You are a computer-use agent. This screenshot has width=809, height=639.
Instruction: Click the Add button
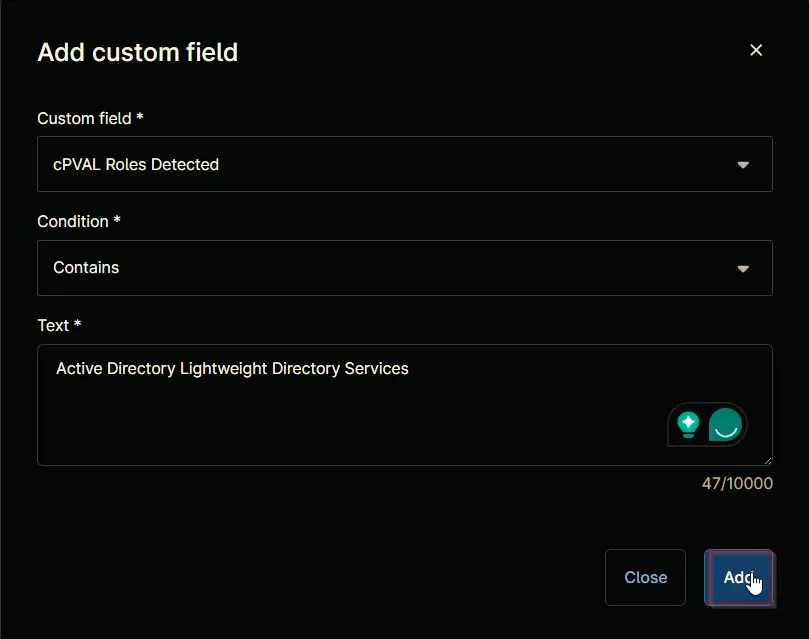739,577
